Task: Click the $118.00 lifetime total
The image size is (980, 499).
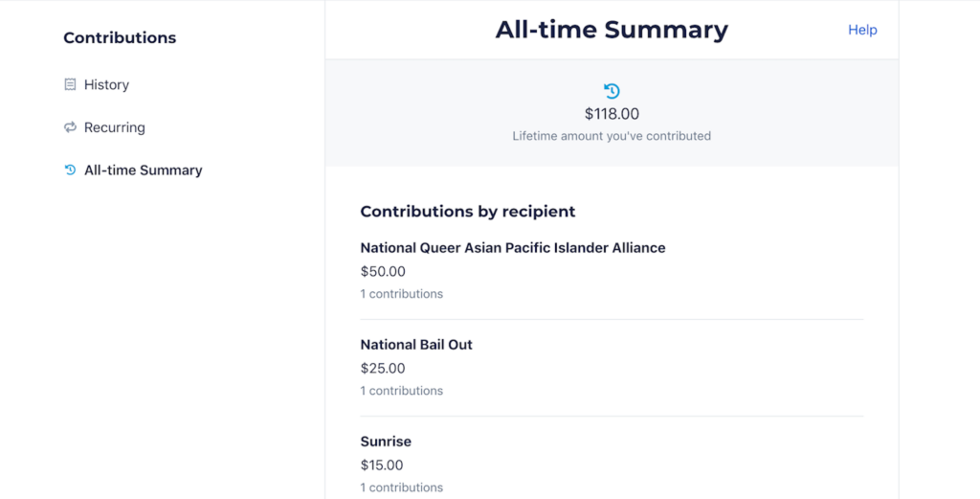Action: tap(612, 114)
